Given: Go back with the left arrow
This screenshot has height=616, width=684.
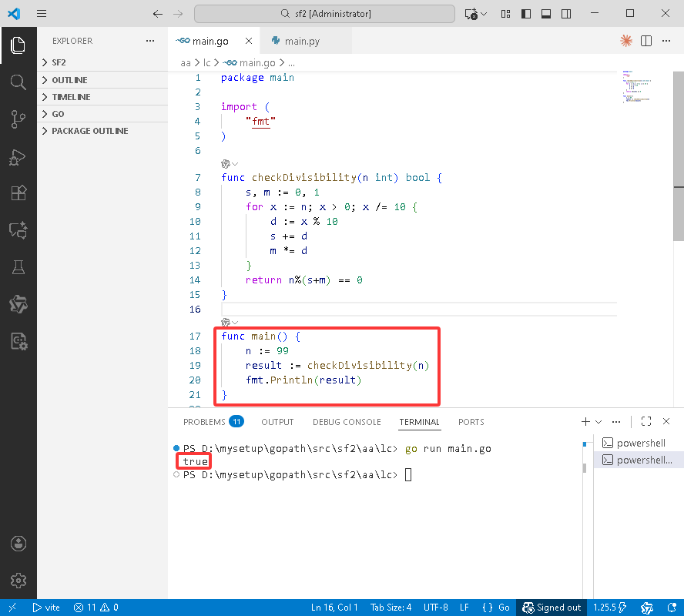Looking at the screenshot, I should (x=157, y=14).
